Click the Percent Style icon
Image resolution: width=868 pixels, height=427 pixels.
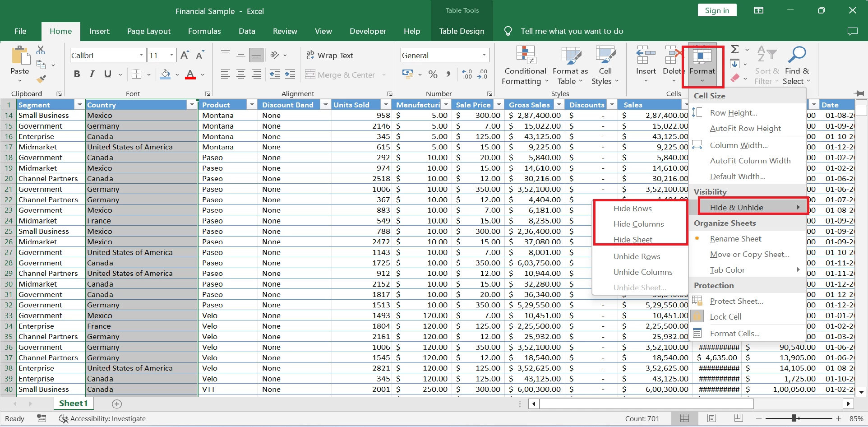(x=433, y=74)
